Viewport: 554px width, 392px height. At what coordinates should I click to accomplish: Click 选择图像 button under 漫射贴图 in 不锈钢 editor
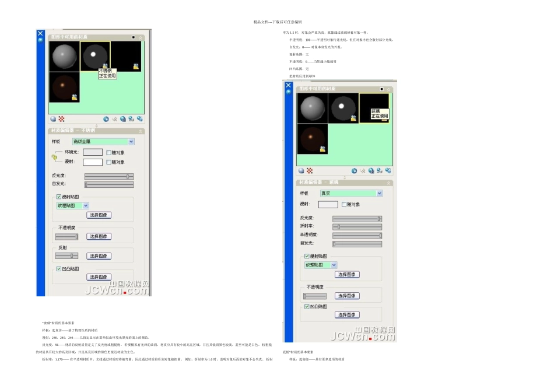point(99,215)
